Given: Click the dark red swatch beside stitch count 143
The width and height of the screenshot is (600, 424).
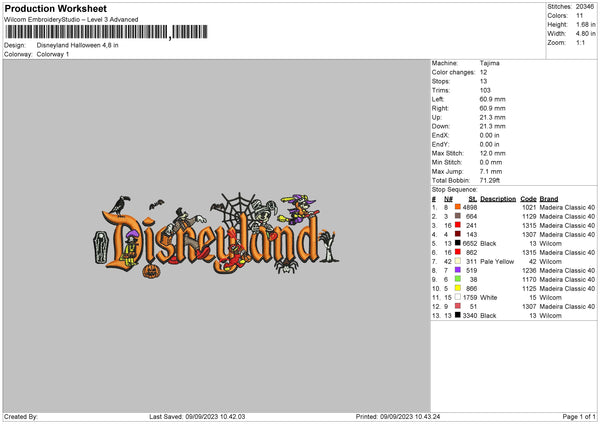Looking at the screenshot, I should (x=458, y=234).
